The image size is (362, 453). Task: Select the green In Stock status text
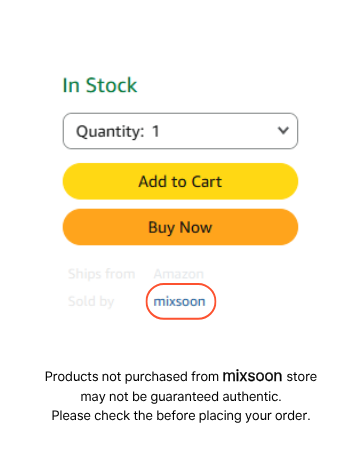100,85
